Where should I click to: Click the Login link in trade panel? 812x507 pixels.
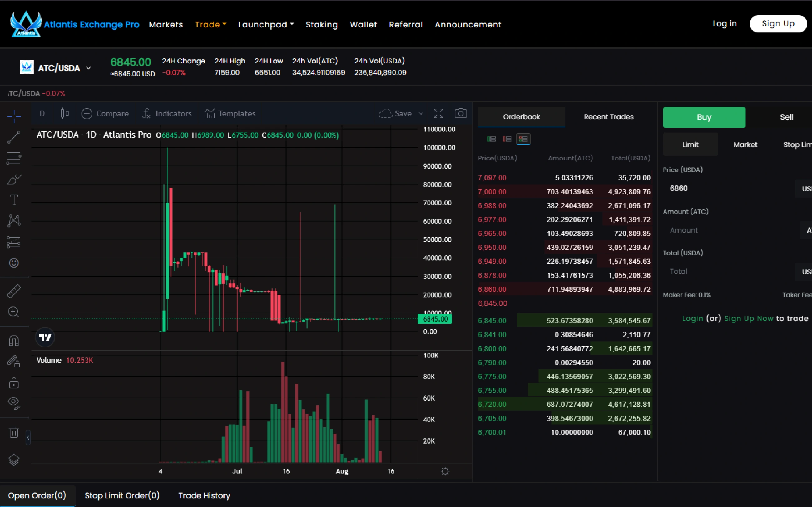click(692, 318)
